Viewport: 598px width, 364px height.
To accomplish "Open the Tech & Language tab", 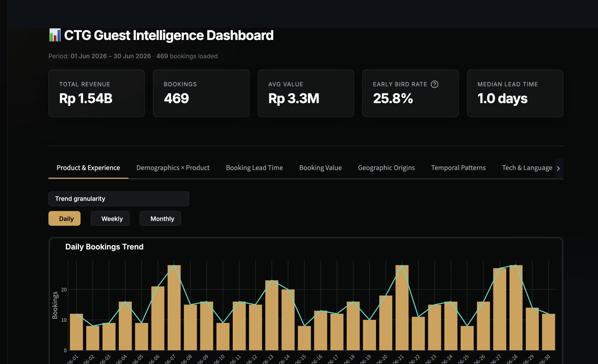I will (x=527, y=168).
